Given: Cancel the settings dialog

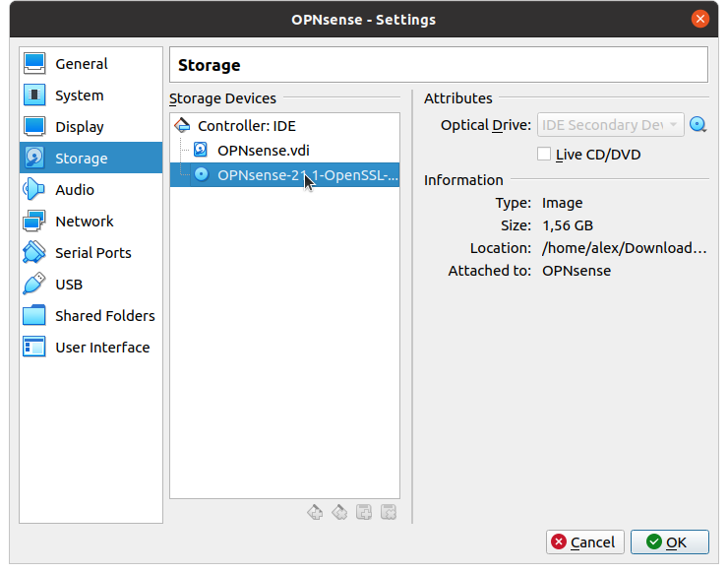Looking at the screenshot, I should [x=585, y=541].
